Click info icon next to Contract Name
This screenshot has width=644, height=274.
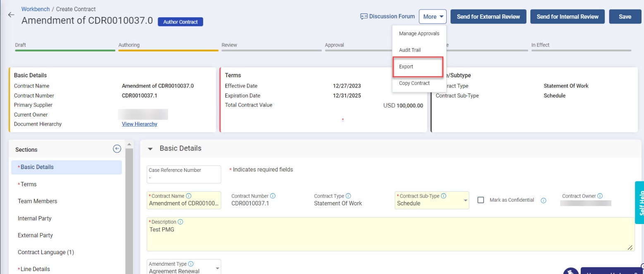189,196
